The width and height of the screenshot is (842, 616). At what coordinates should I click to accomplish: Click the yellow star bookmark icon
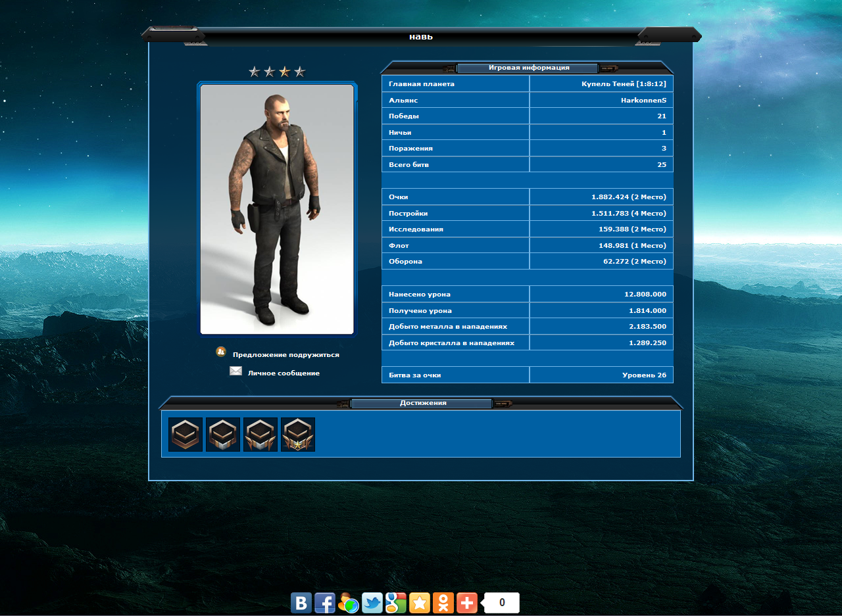pos(420,603)
